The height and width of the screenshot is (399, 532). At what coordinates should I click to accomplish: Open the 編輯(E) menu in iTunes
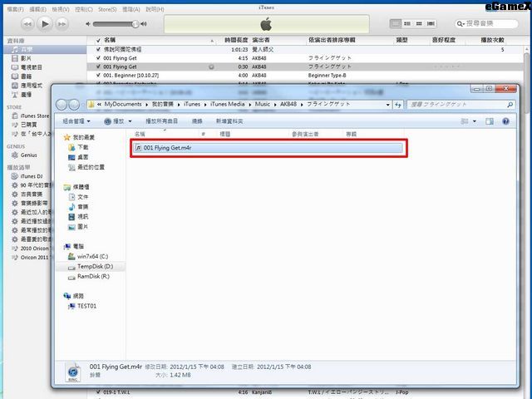[x=37, y=9]
